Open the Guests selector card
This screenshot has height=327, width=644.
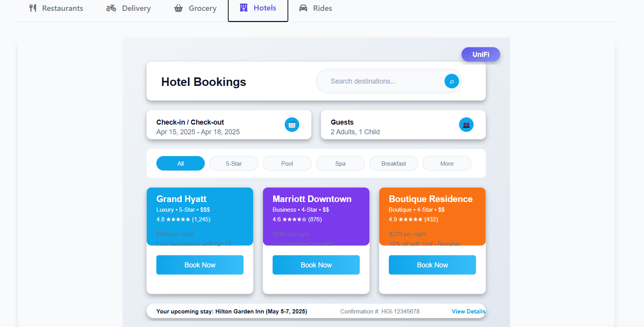click(403, 125)
